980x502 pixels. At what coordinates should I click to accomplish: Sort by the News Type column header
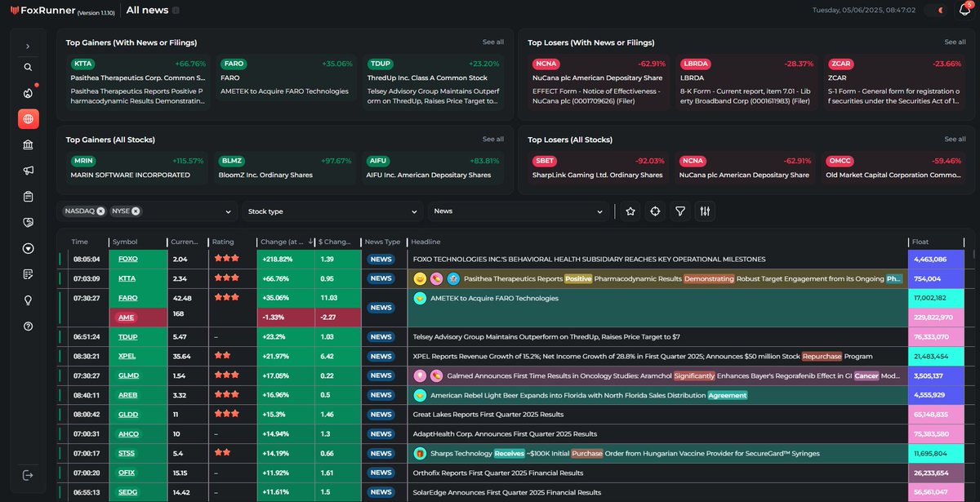coord(382,242)
